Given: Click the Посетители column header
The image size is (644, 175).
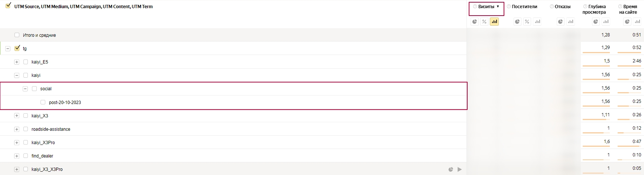Looking at the screenshot, I should [x=524, y=7].
